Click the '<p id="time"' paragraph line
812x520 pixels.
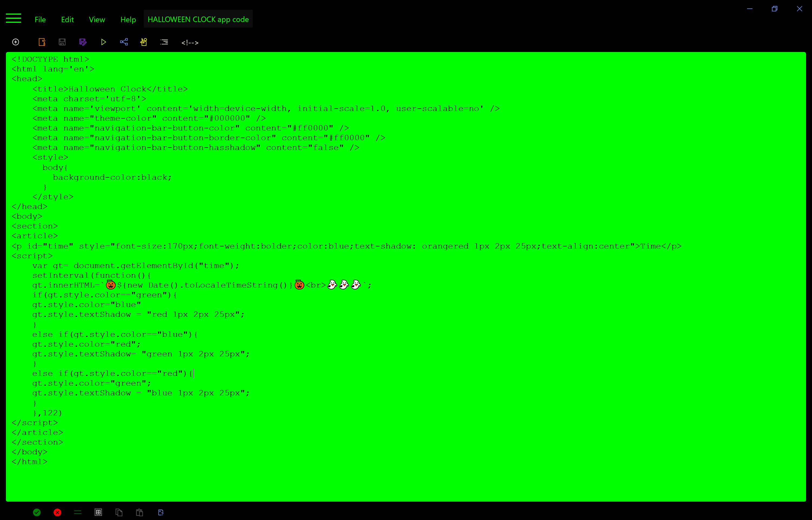click(346, 246)
